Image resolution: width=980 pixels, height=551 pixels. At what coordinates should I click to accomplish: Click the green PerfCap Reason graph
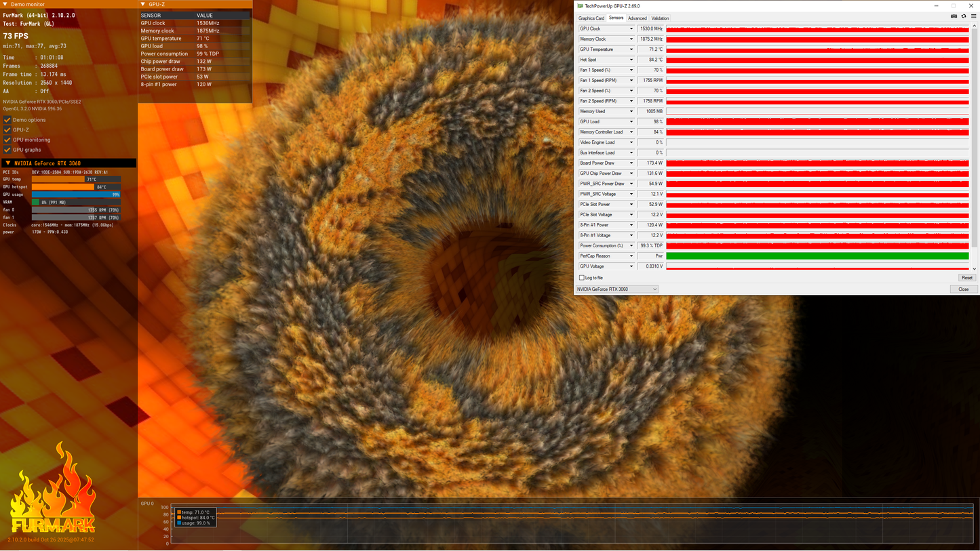click(x=817, y=256)
